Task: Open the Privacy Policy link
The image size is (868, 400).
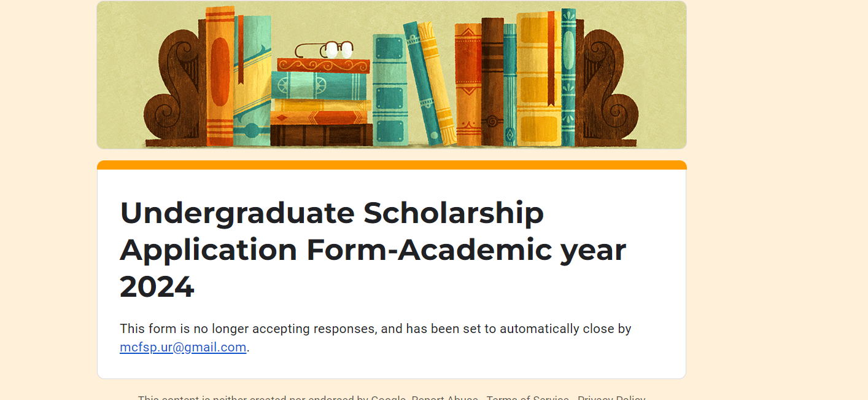Action: [x=611, y=398]
